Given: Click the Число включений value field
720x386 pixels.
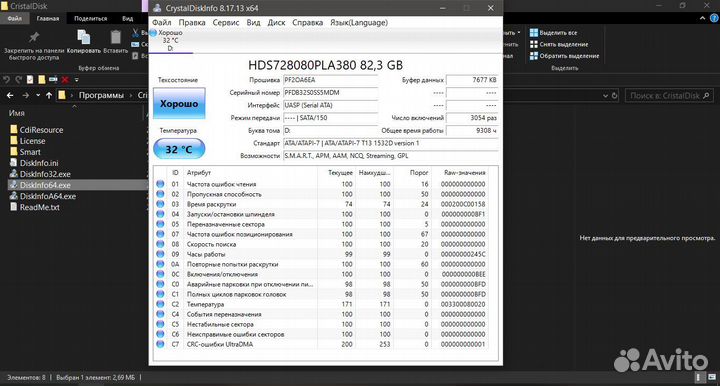Looking at the screenshot, I should click(472, 118).
